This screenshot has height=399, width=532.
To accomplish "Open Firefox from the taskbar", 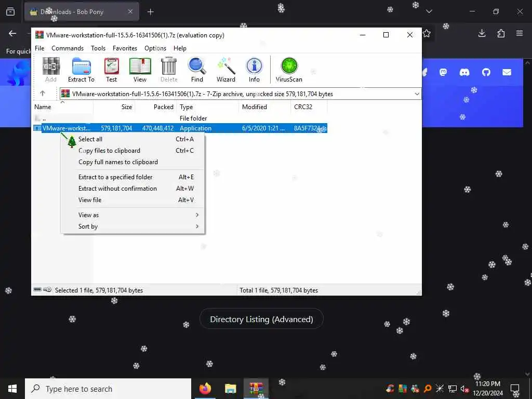I will (x=205, y=389).
